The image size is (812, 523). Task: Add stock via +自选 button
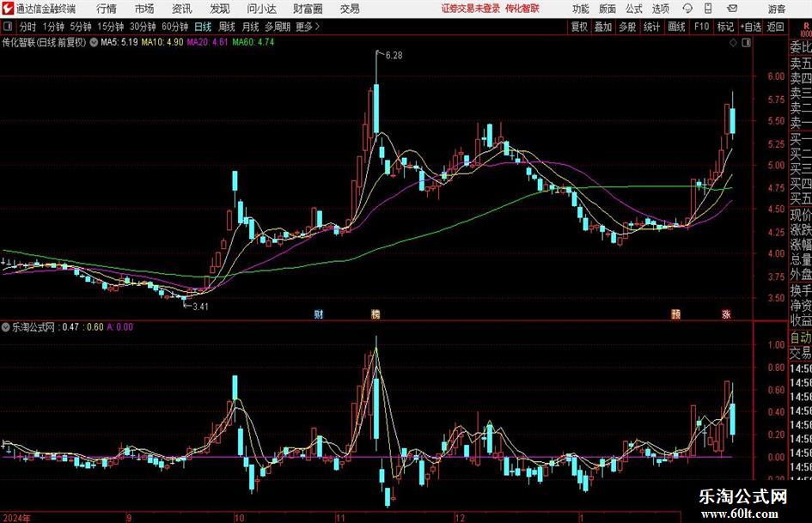(750, 27)
